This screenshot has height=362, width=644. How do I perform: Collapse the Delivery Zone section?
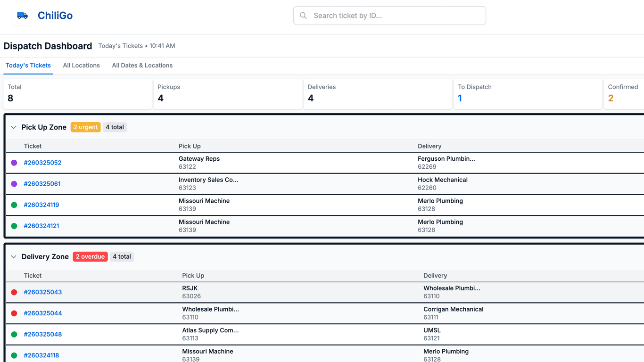coord(14,257)
